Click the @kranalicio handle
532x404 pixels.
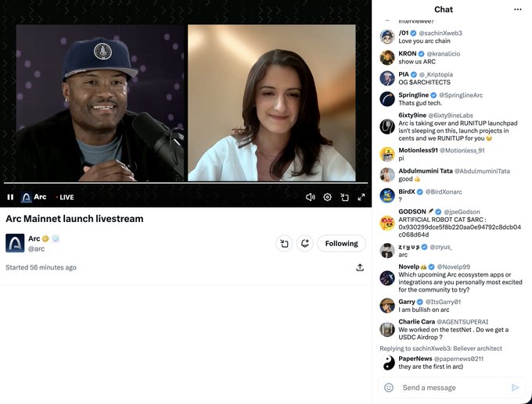(x=444, y=54)
